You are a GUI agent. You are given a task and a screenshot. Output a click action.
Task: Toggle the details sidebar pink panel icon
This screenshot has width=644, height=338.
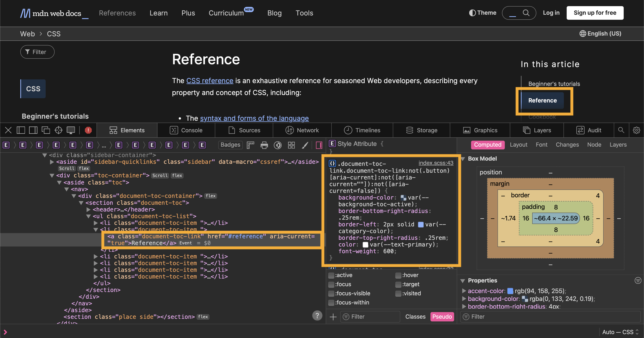pyautogui.click(x=319, y=145)
